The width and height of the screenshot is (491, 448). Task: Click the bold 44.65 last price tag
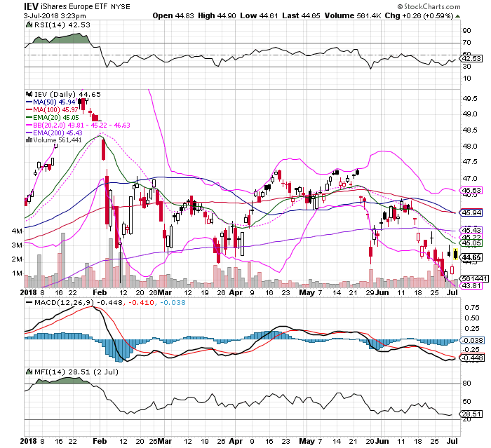[x=472, y=257]
